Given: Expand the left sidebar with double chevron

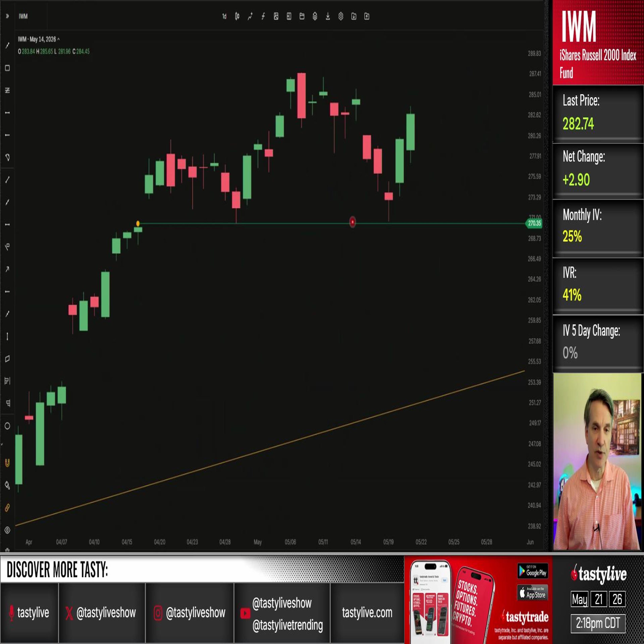Looking at the screenshot, I should click(7, 16).
